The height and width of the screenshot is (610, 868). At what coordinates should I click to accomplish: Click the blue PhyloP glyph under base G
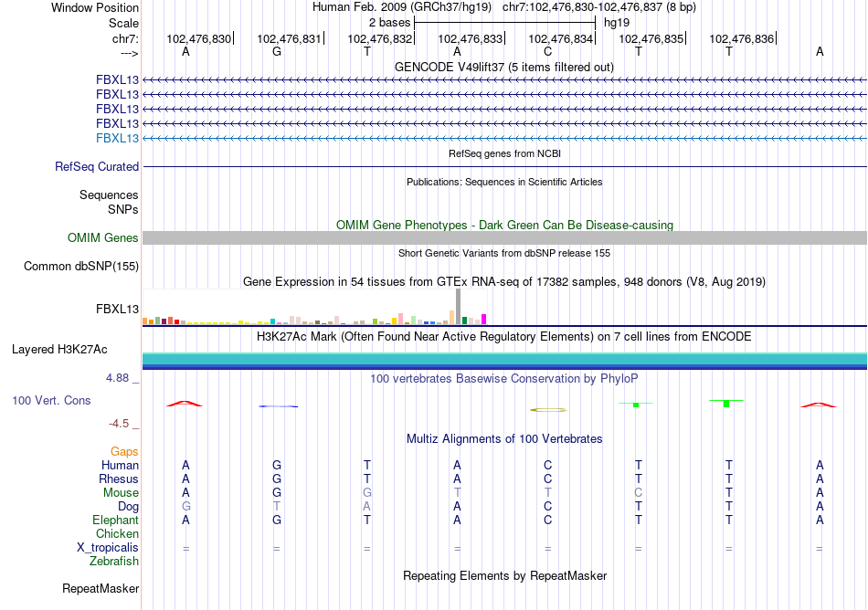pos(279,406)
